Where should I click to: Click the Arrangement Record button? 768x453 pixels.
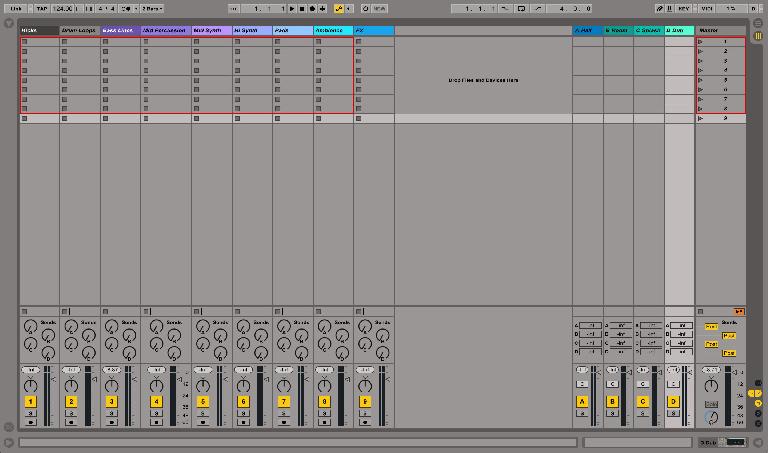point(312,8)
